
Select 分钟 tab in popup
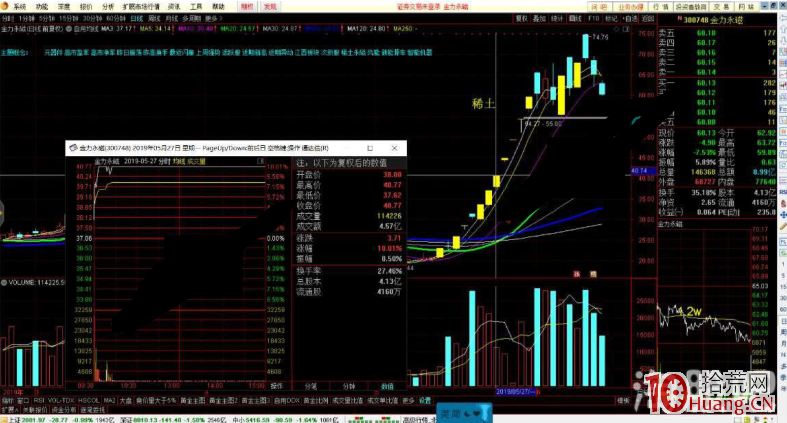(x=349, y=386)
